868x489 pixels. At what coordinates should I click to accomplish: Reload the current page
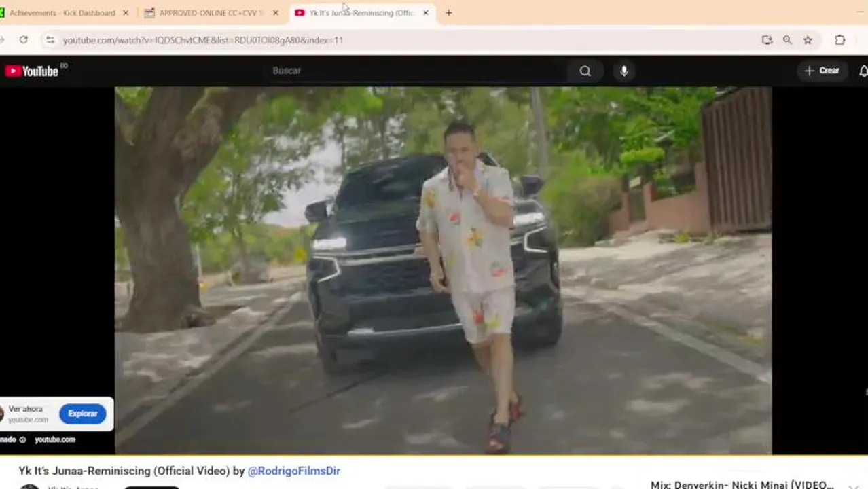(x=23, y=40)
